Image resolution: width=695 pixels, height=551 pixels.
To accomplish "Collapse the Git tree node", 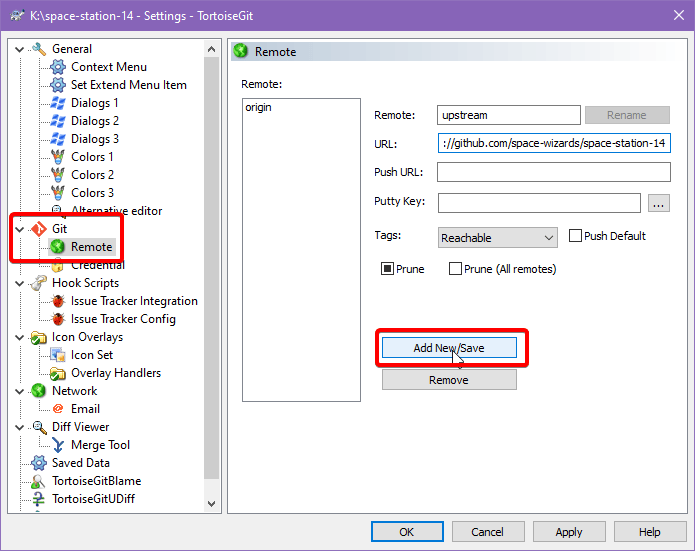I will (x=20, y=229).
